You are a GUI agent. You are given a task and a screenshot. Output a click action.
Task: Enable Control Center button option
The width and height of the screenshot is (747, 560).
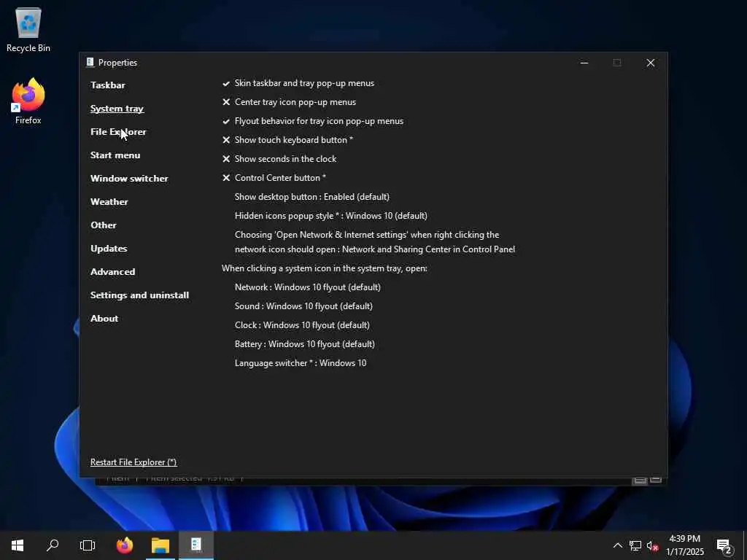[274, 178]
